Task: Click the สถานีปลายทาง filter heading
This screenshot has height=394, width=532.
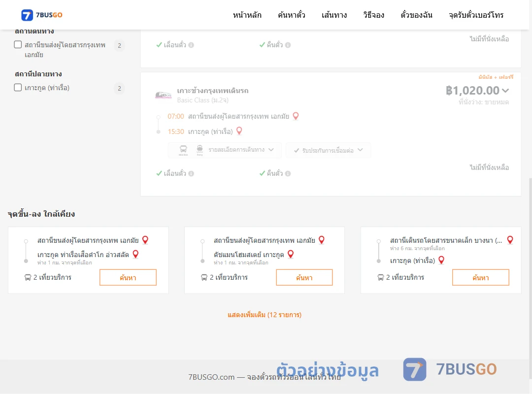Action: click(38, 74)
